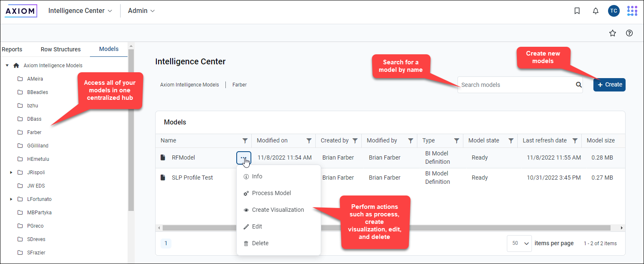Open the notifications bell
Screen dimensions: 644x264
pyautogui.click(x=596, y=11)
